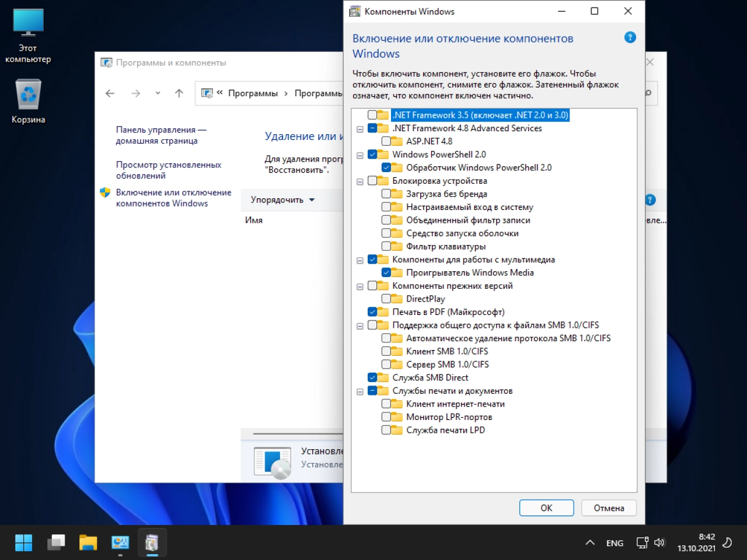Enable the DirectPlay checkbox
The image size is (747, 560).
click(x=386, y=299)
